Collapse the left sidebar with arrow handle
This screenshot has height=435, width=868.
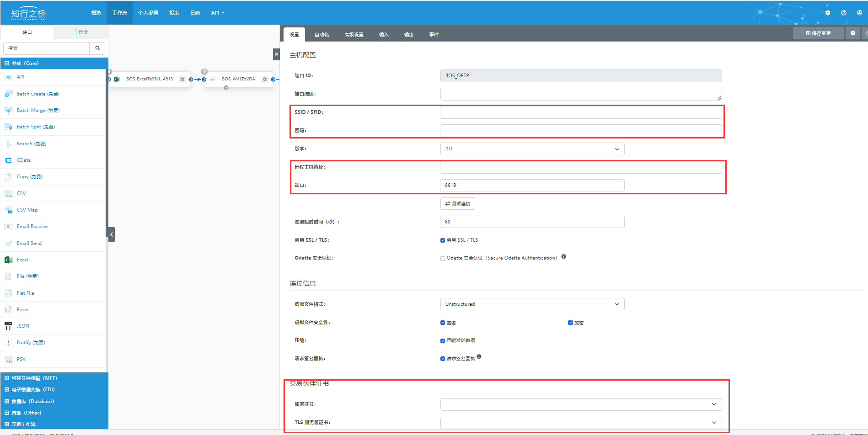pos(111,234)
